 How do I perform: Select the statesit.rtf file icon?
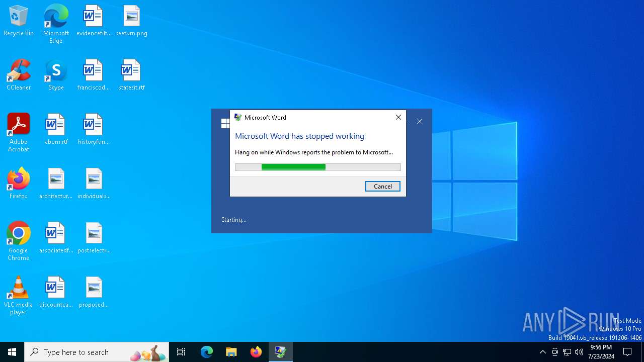click(131, 75)
